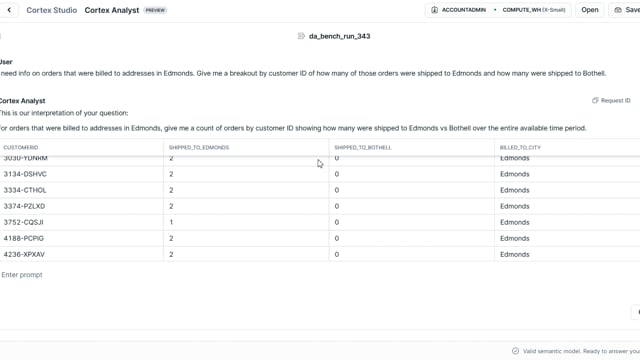Open the role and warehouse selector
Viewport: 640px width, 360px height.
point(498,10)
